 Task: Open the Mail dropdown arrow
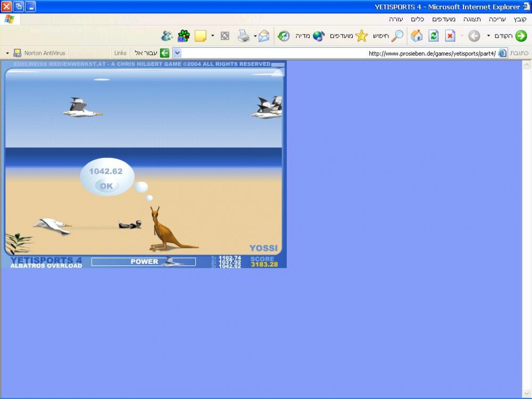(x=255, y=36)
